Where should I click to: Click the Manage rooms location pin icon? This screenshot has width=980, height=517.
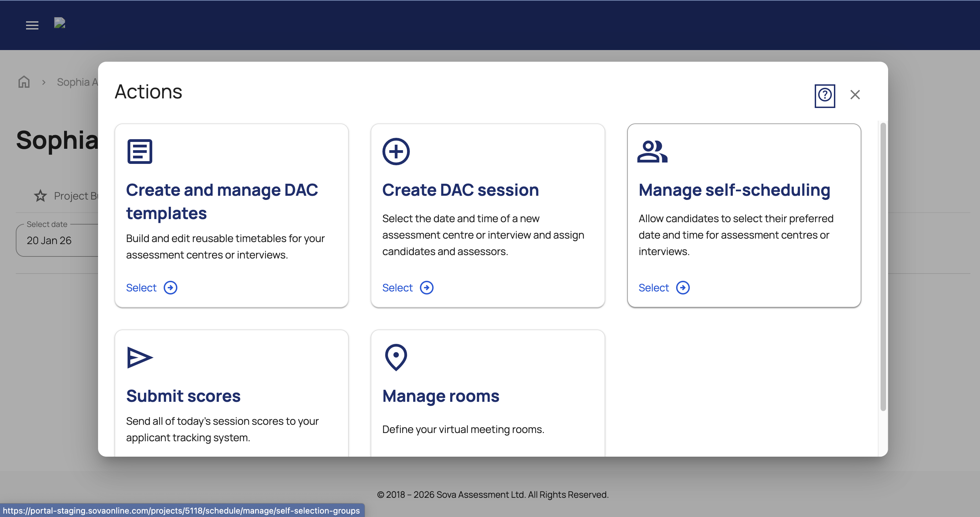[396, 357]
